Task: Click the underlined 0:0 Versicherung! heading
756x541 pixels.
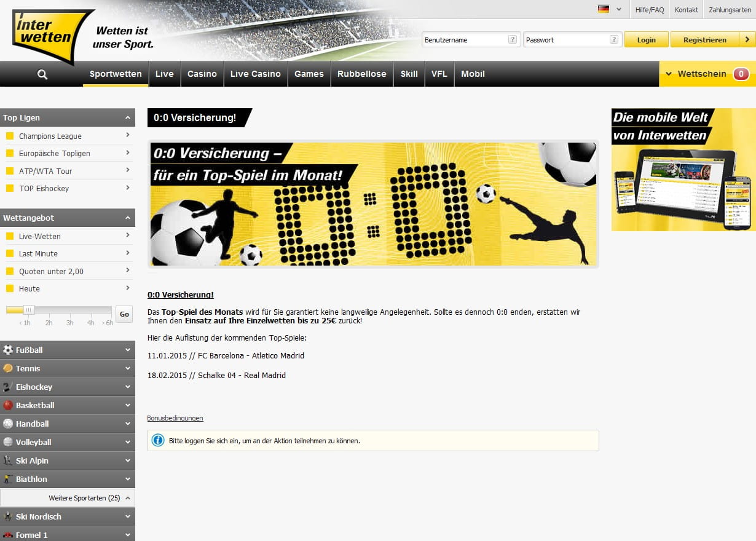Action: (181, 295)
